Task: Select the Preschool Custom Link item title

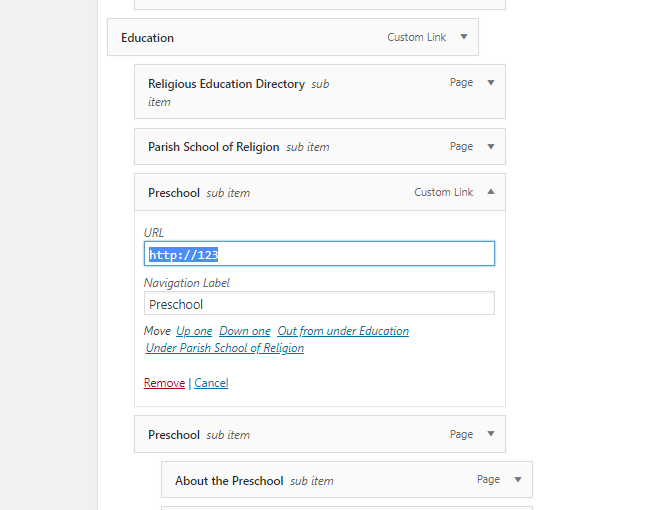Action: [174, 193]
